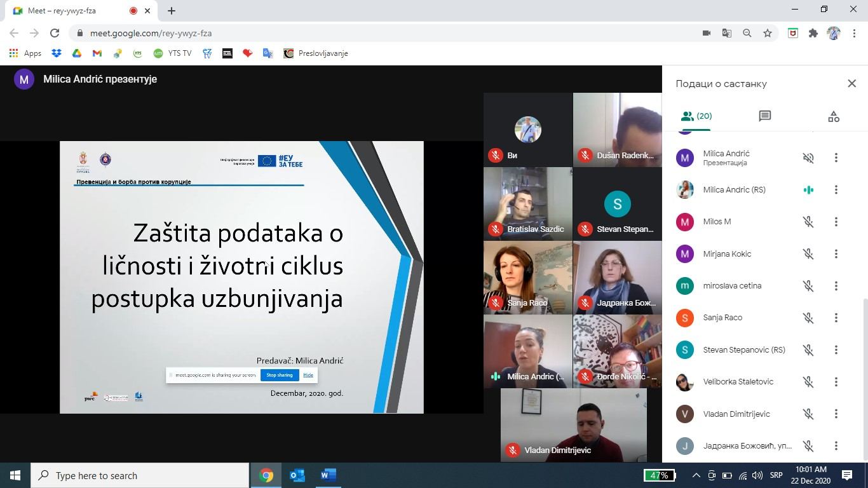
Task: Open more options for Mirjana Kokic
Action: [x=836, y=254]
